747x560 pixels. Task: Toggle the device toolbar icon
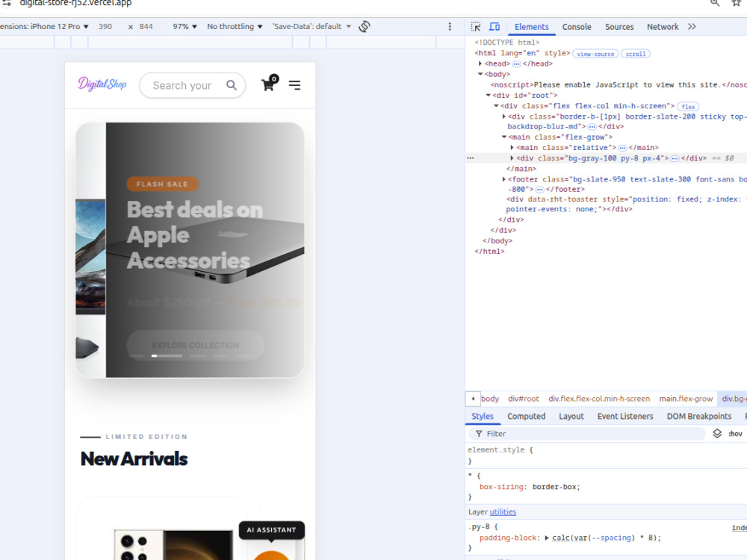click(x=495, y=27)
